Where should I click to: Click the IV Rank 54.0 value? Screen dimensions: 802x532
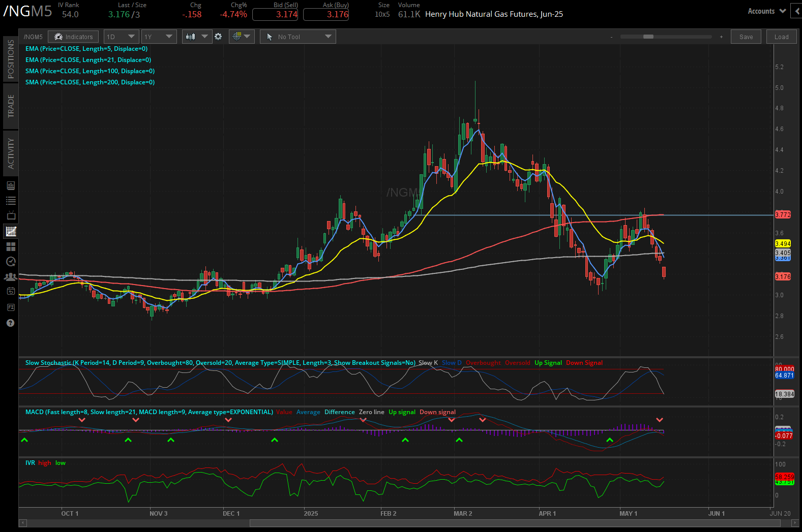click(x=70, y=15)
